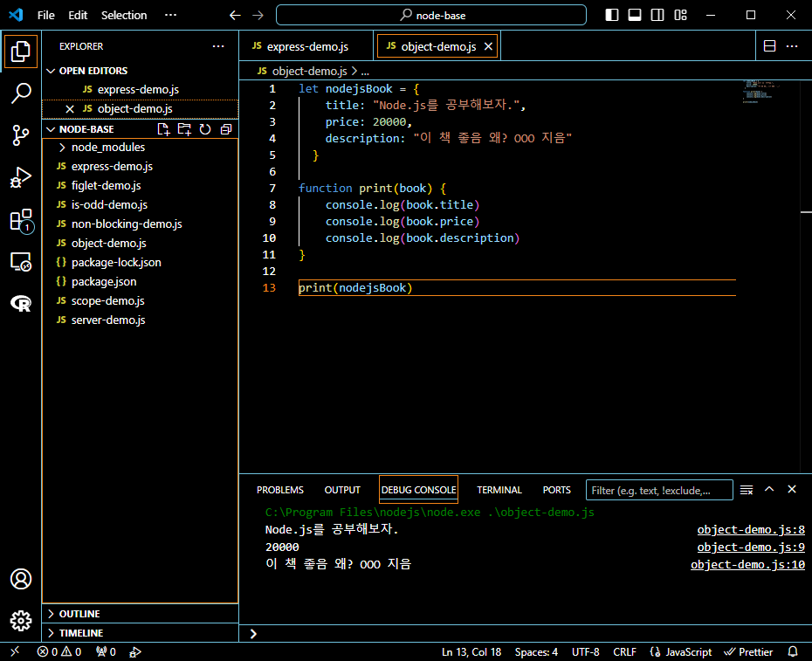Split the editor to the right

[x=769, y=46]
